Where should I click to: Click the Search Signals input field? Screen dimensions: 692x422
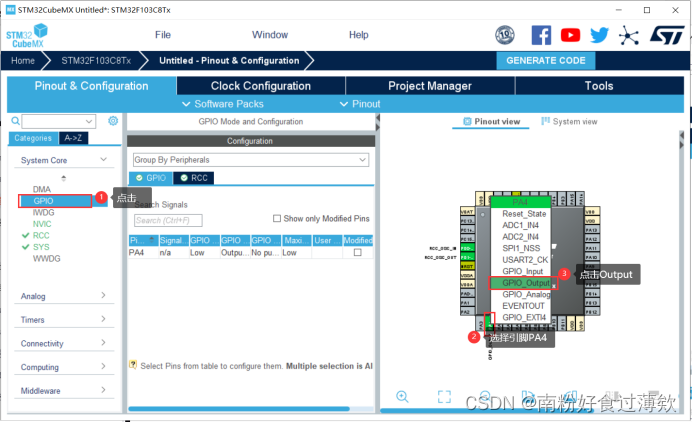[168, 220]
